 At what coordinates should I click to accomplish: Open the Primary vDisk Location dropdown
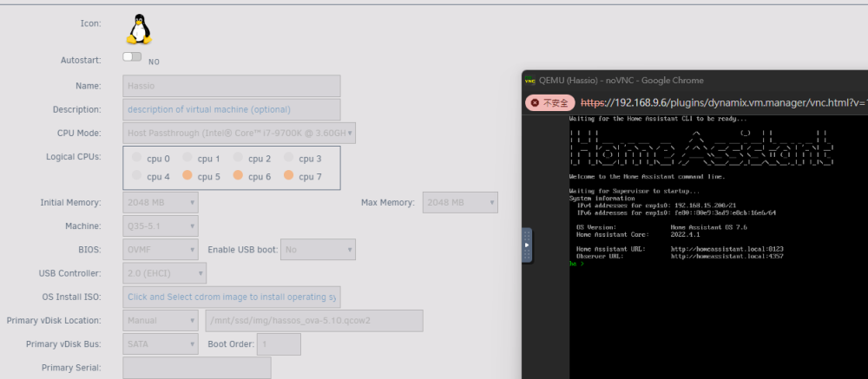[x=161, y=320]
